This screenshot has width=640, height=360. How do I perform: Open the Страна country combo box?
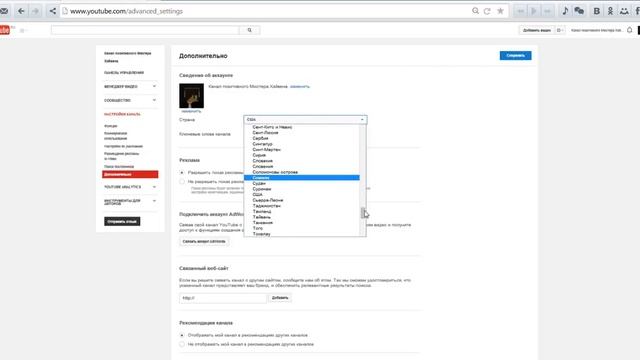305,120
